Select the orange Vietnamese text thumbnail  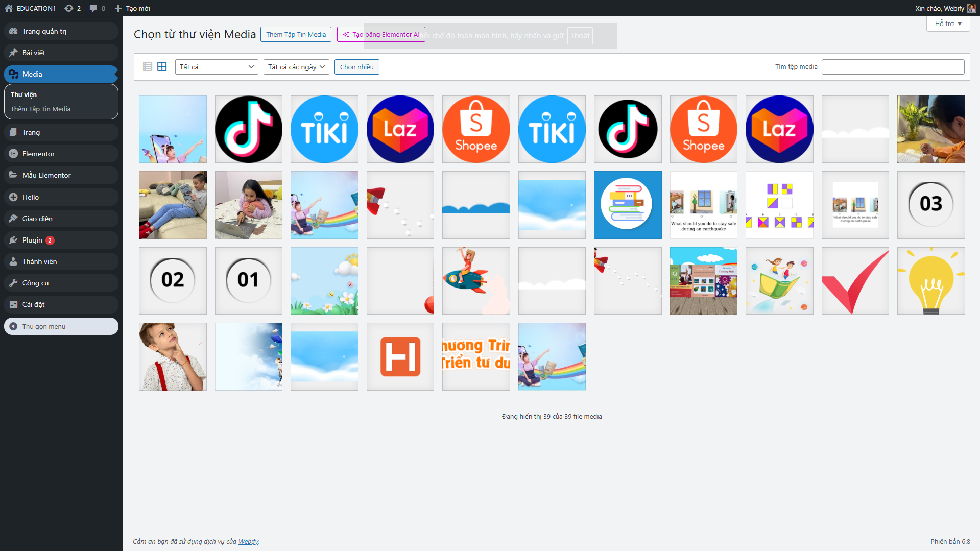[476, 356]
